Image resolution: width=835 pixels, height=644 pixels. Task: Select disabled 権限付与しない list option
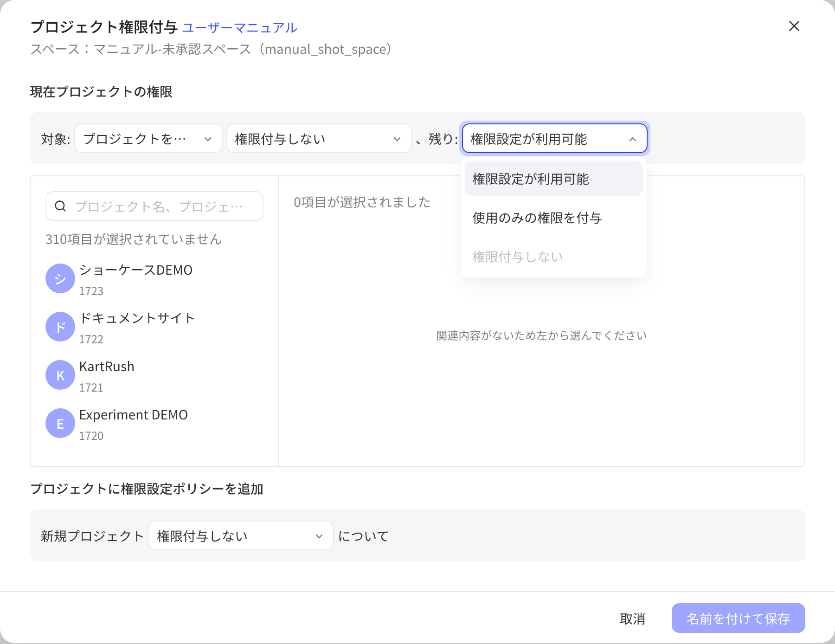tap(553, 257)
